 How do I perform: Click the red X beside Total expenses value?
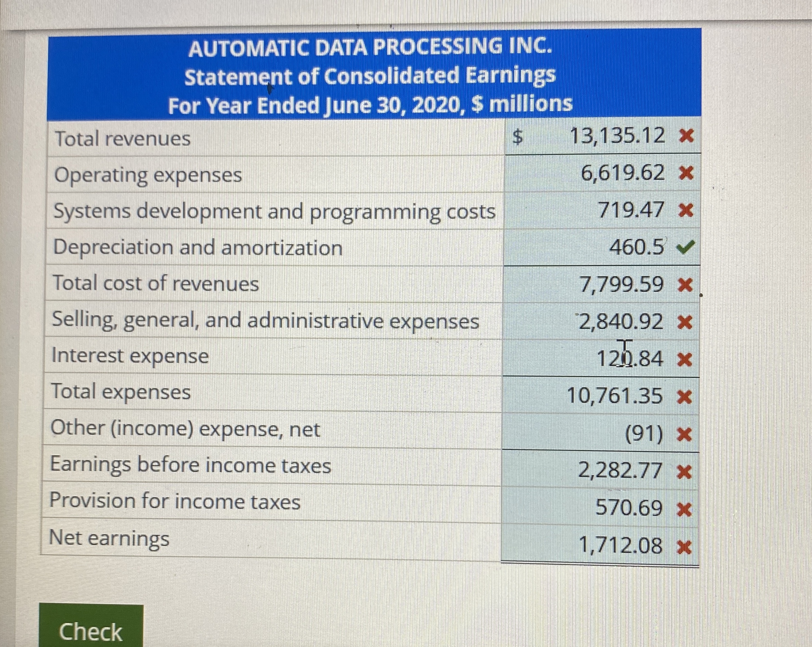coord(684,397)
